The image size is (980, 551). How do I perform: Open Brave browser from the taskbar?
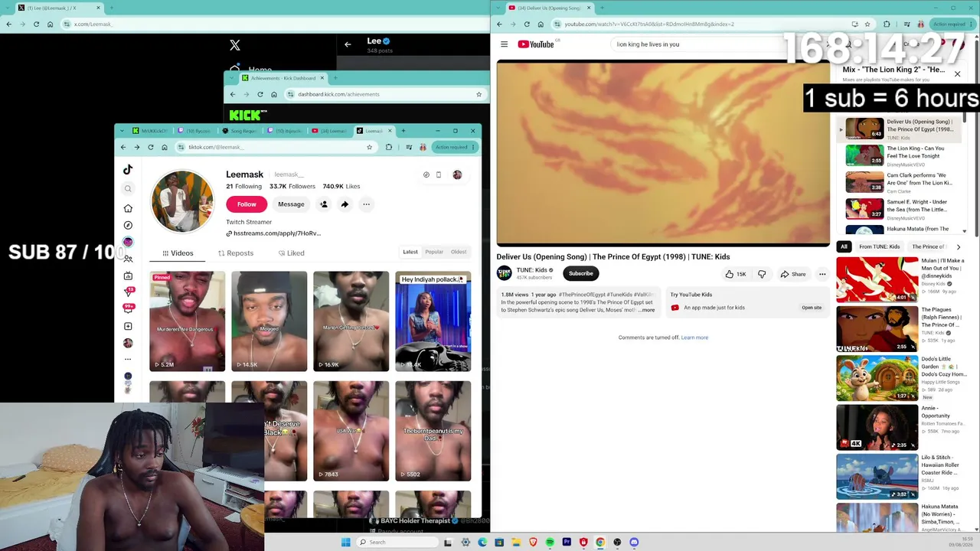click(533, 542)
